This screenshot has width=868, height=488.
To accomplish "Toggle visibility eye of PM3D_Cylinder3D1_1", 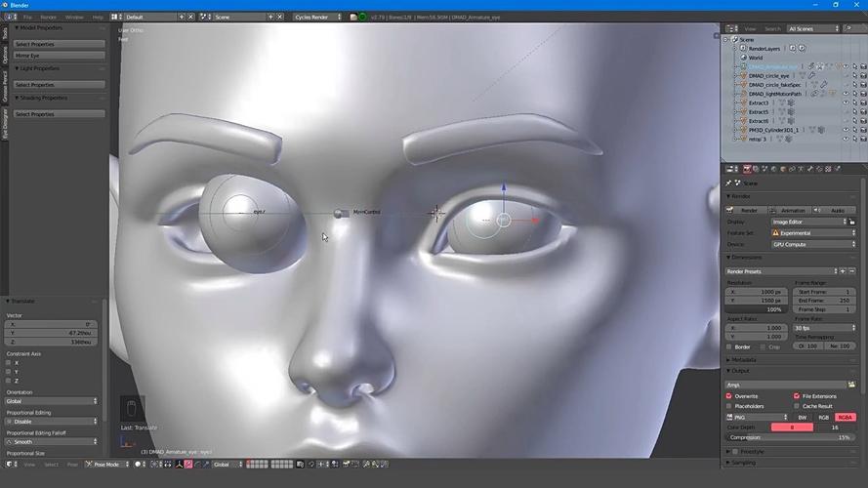I will pos(846,130).
